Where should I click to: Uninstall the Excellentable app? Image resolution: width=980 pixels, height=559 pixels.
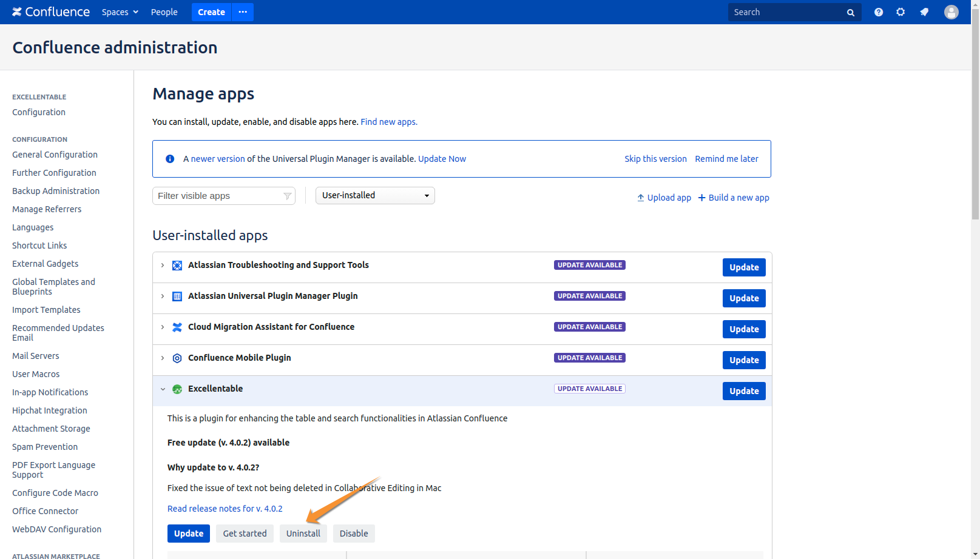point(303,534)
